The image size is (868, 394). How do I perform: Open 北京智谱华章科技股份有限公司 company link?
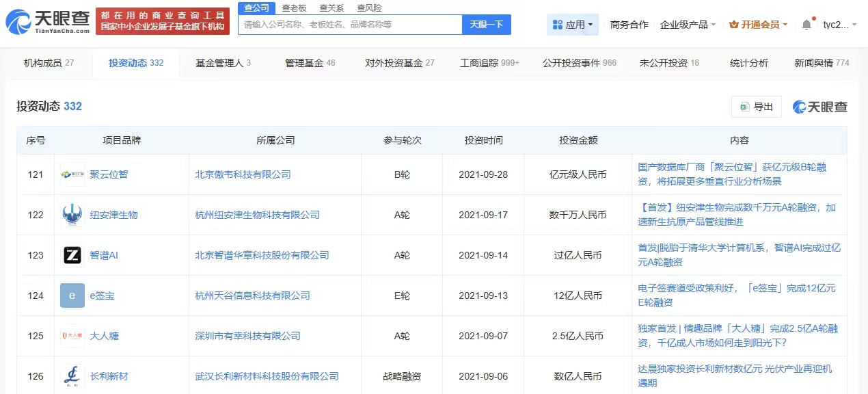click(262, 255)
